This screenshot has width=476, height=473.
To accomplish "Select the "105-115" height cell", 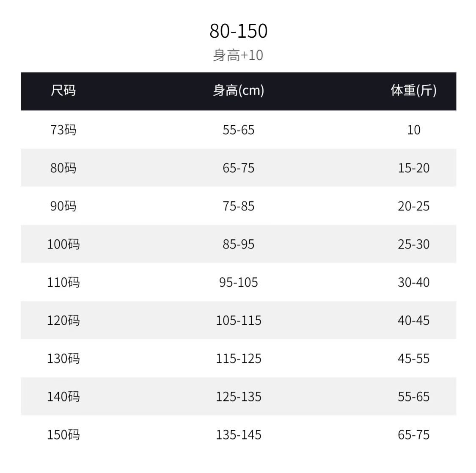I will pyautogui.click(x=238, y=320).
